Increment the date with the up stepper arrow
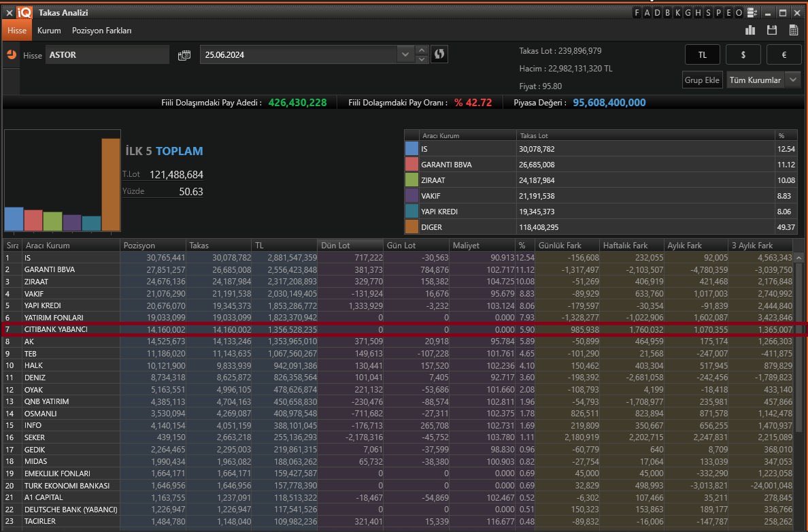This screenshot has width=808, height=532. coord(422,50)
